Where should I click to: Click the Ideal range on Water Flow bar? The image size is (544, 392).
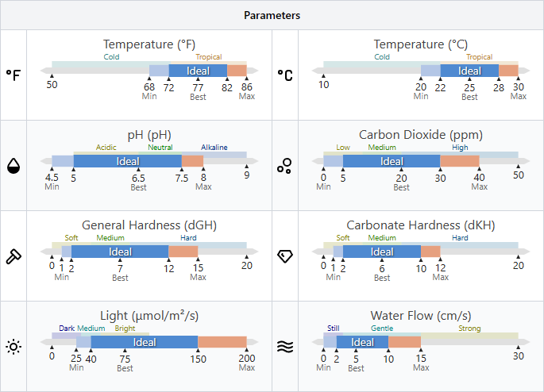362,342
